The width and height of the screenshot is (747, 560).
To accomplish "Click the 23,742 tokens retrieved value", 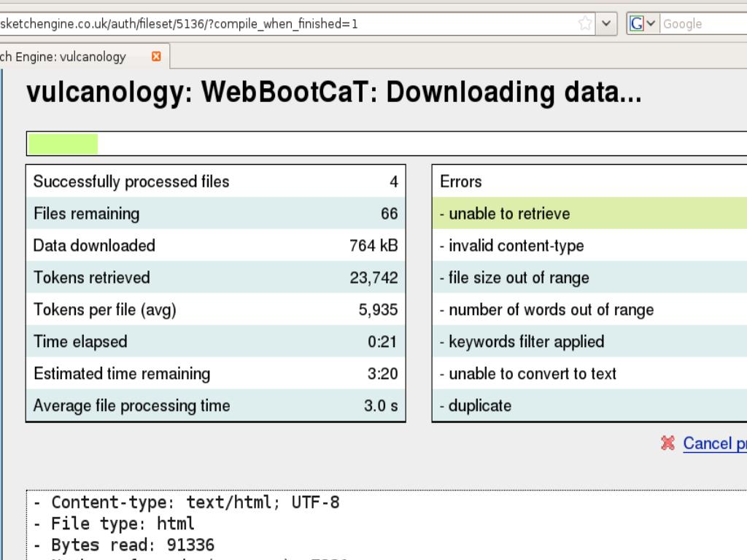I will 373,277.
